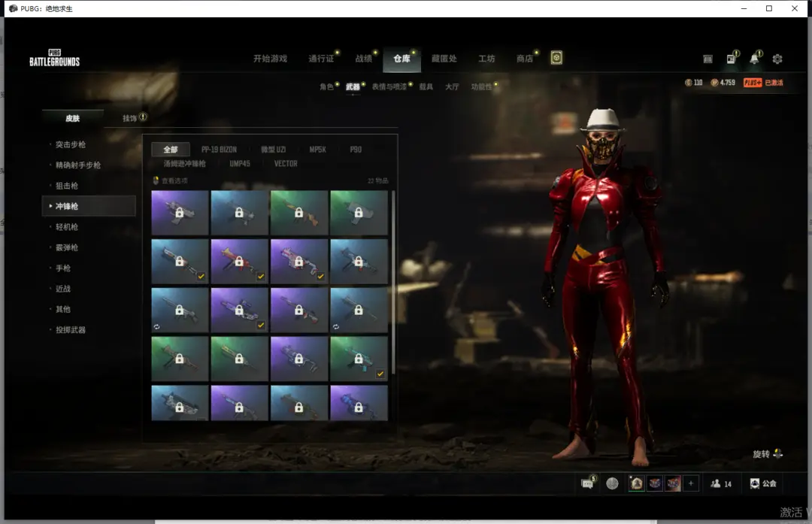Click the skin list vertical scrollbar
812x524 pixels.
coord(393,282)
